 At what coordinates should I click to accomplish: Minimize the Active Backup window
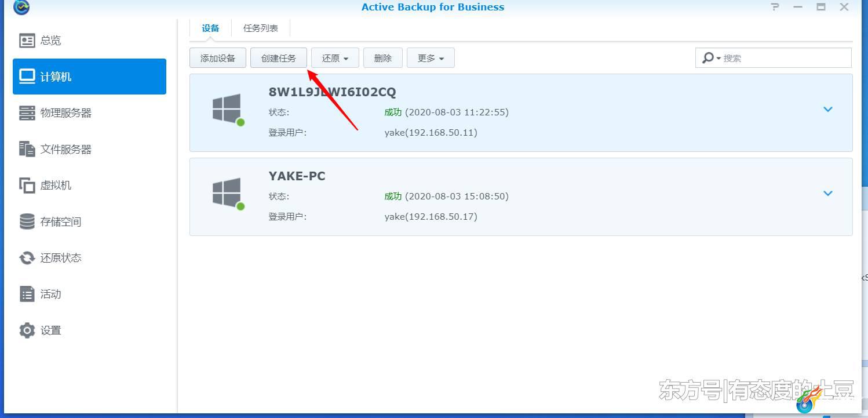[x=798, y=7]
